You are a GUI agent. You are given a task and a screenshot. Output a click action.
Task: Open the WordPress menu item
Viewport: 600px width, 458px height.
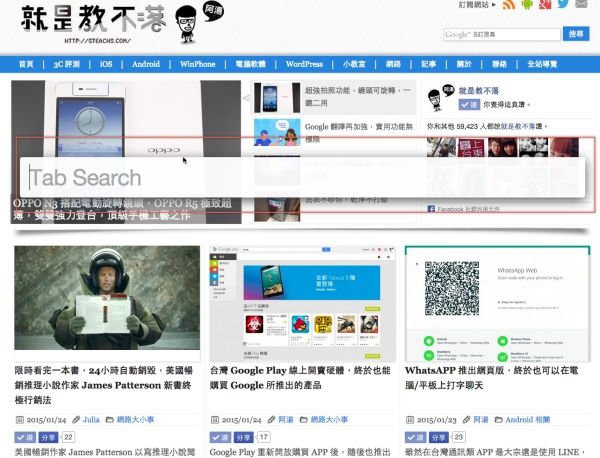pos(304,64)
